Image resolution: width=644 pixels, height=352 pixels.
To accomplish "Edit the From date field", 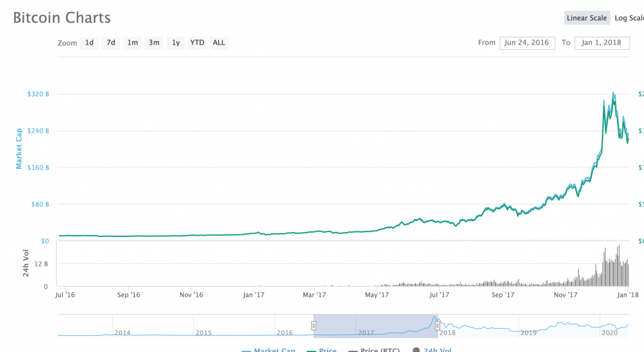I will click(x=528, y=43).
